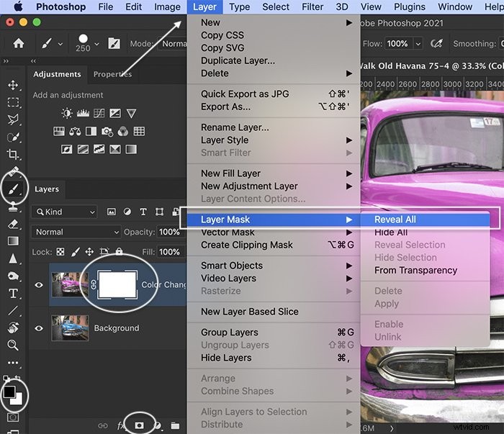
Task: Select the white layer mask thumbnail
Action: pos(117,284)
